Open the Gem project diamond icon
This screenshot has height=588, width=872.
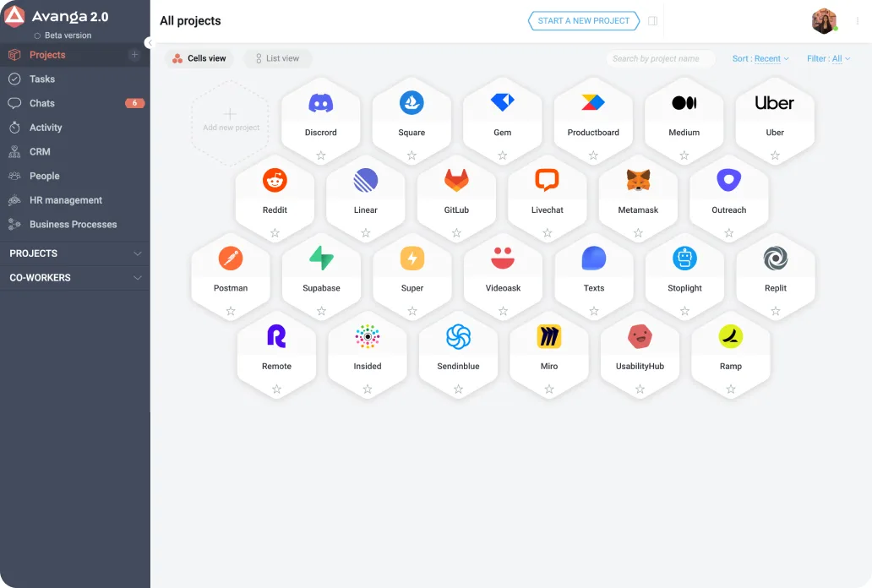[502, 102]
